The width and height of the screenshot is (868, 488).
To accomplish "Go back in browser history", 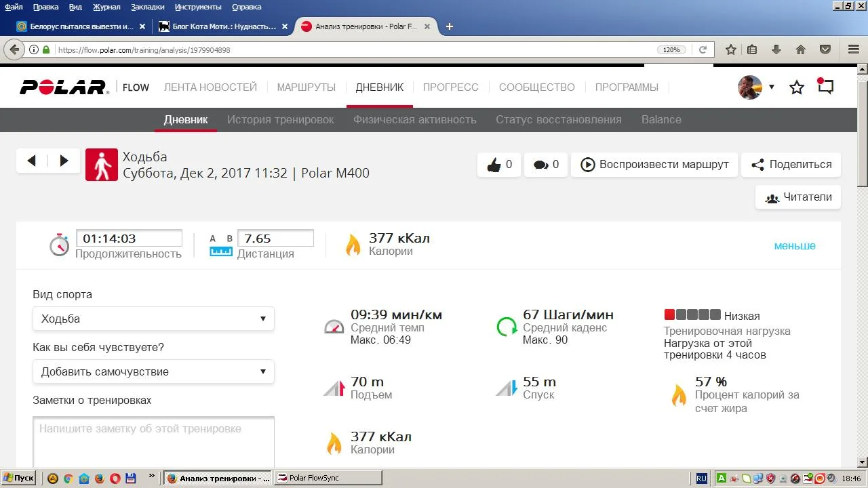I will click(x=14, y=49).
